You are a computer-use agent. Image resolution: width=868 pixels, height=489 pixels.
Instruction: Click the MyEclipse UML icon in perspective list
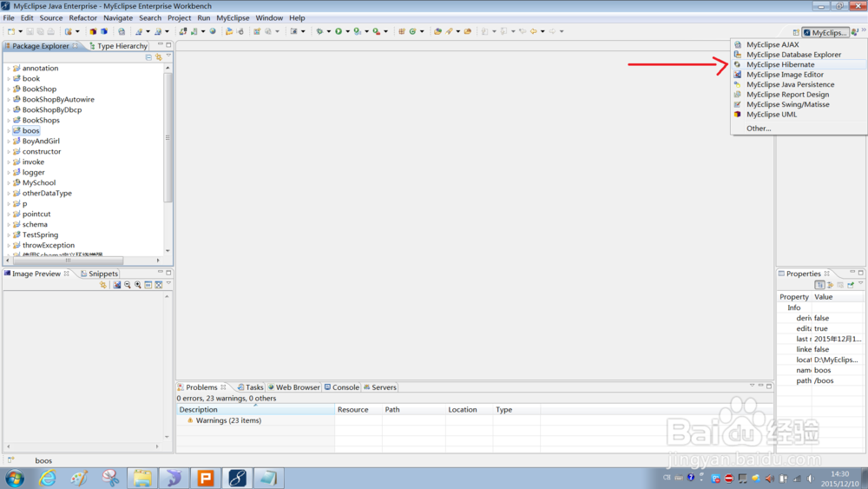[737, 114]
